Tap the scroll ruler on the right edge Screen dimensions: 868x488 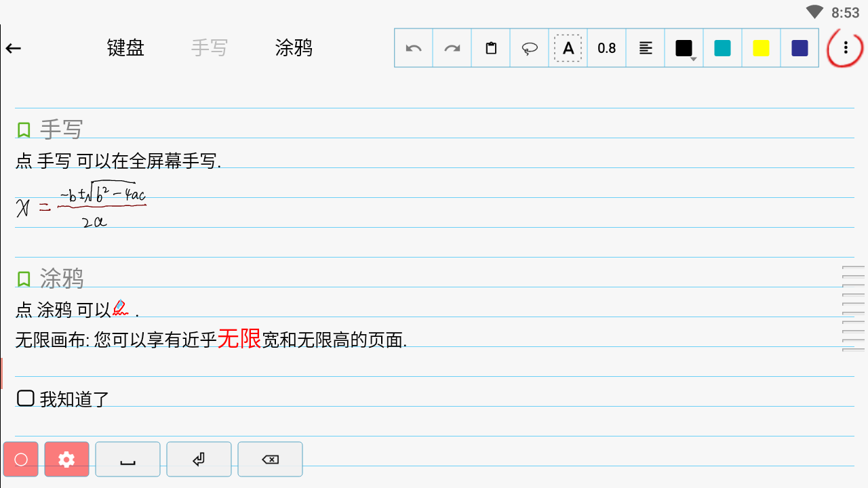pos(853,308)
